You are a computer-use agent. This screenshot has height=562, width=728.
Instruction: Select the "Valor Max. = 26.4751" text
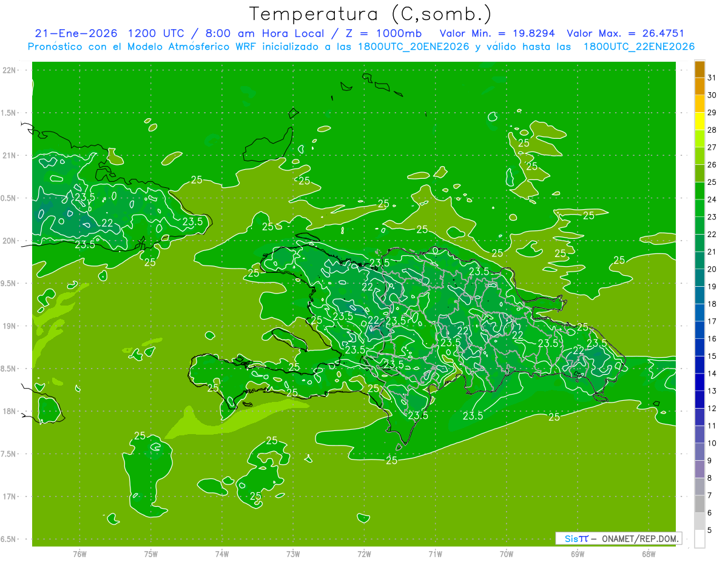625,33
